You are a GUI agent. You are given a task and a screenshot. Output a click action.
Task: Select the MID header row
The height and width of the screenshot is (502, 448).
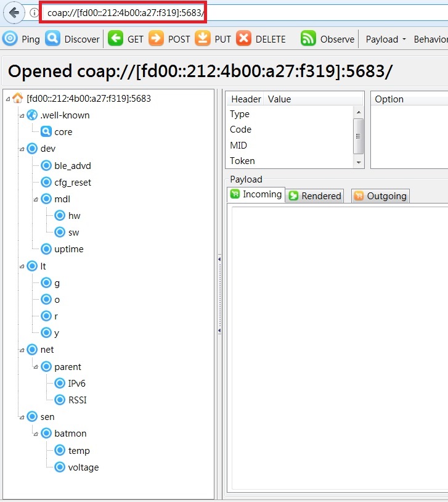click(290, 145)
